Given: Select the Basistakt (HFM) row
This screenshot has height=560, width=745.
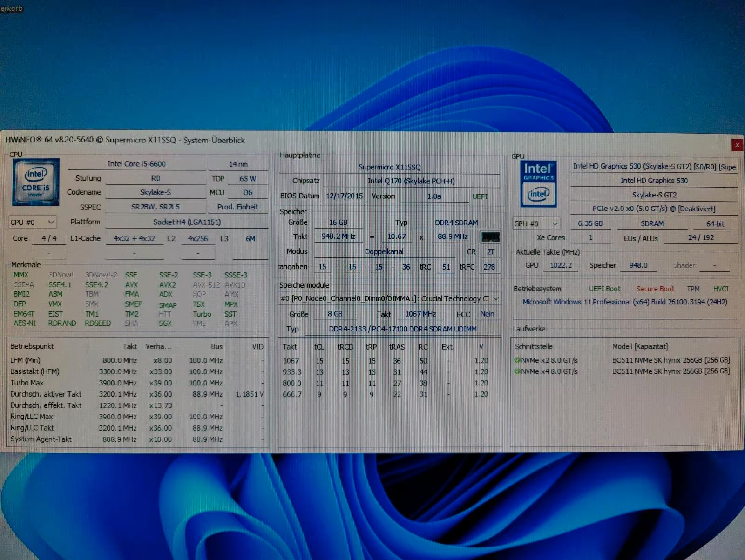Looking at the screenshot, I should (x=138, y=371).
